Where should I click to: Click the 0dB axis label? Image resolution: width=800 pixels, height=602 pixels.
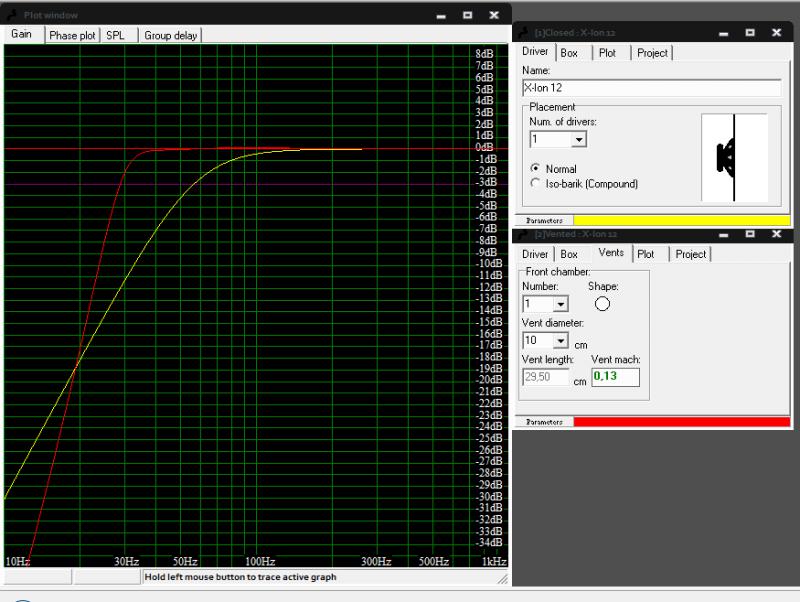click(x=485, y=147)
